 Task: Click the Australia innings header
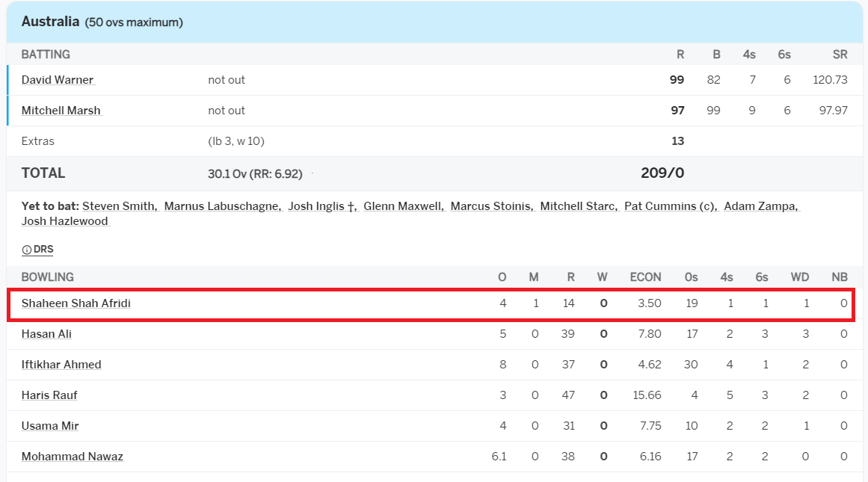point(434,22)
